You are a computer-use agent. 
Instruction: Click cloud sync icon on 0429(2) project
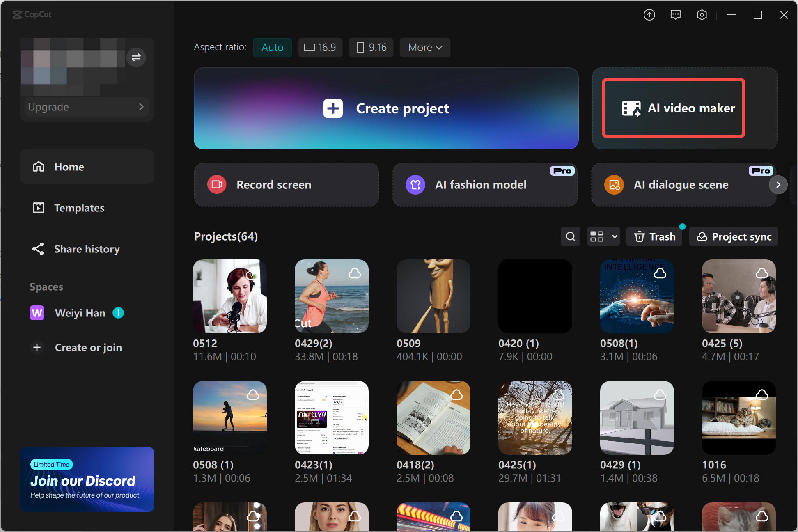[x=355, y=273]
